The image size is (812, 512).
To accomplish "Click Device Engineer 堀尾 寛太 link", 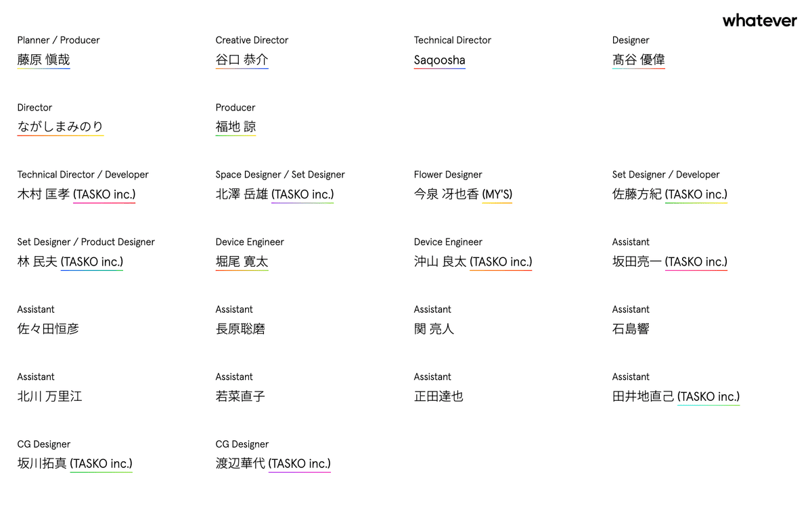I will coord(242,261).
